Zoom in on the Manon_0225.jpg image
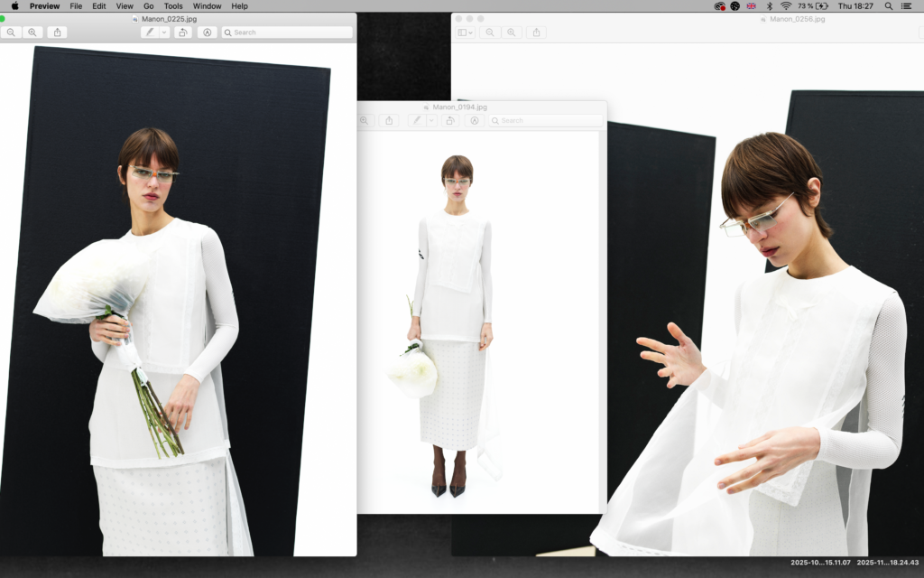Screen dimensions: 924x578 (x=32, y=33)
